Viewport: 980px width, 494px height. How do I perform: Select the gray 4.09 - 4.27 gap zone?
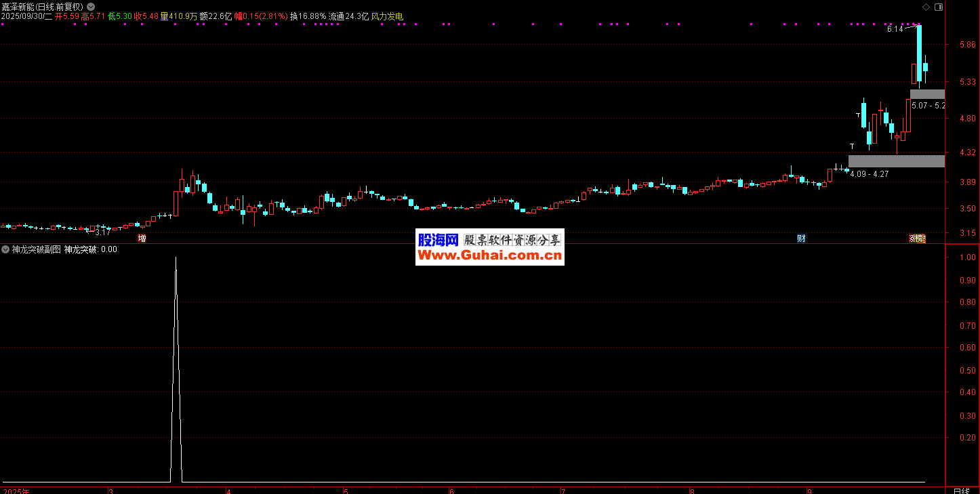pos(896,161)
